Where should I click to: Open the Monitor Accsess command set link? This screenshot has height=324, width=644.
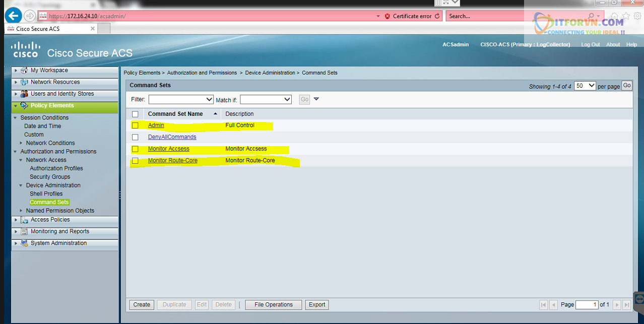pos(168,149)
